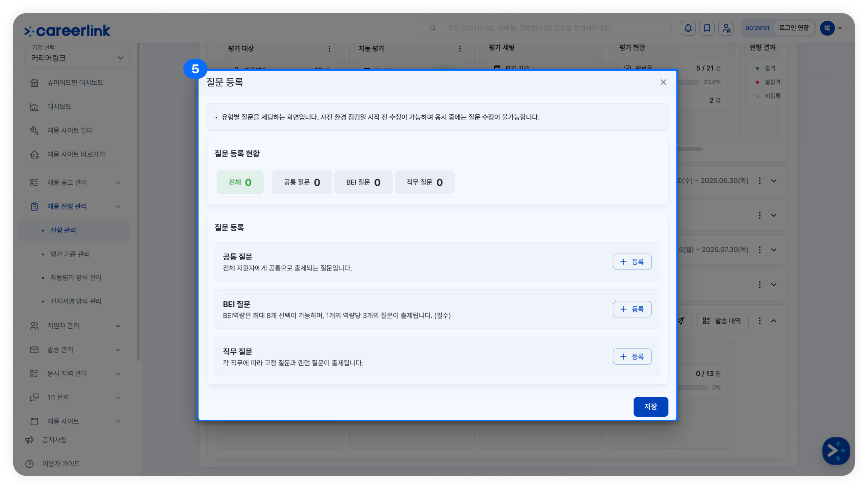868x489 pixels.
Task: Select the 공통 질문 0 filter tab
Action: (x=302, y=182)
